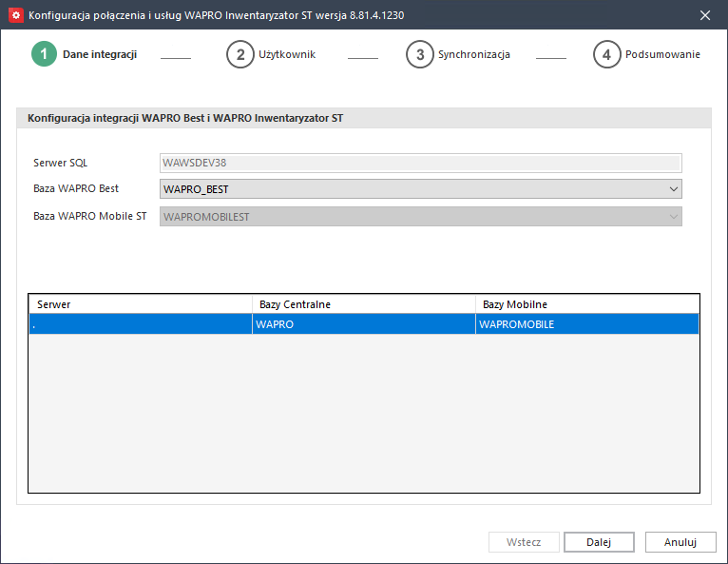Viewport: 728px width, 564px height.
Task: Click the Serwer SQL label
Action: coord(61,163)
